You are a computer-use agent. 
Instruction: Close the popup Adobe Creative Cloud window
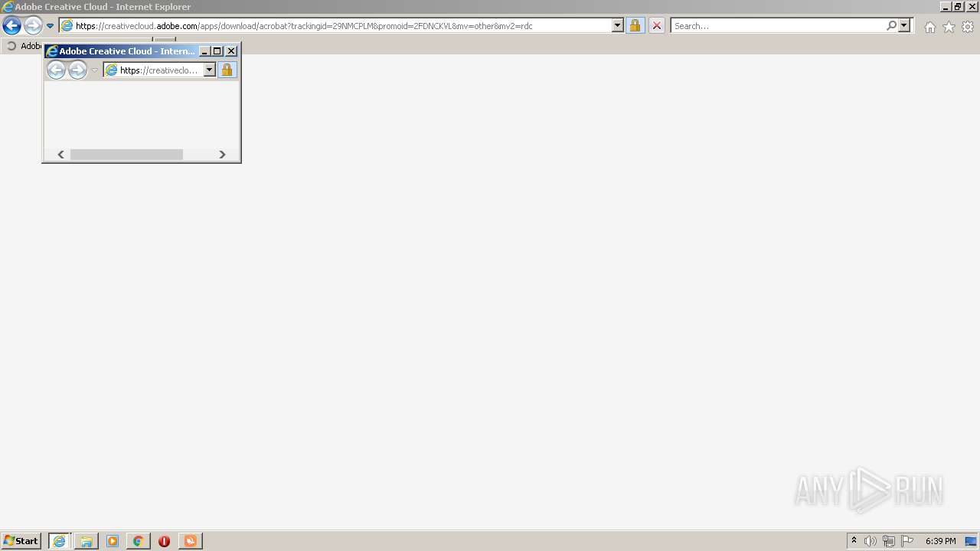[x=231, y=51]
